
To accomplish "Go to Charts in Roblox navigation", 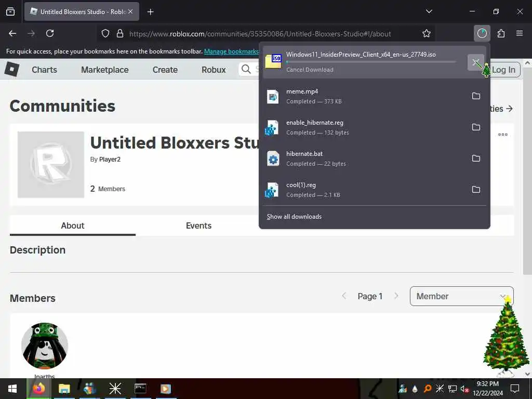I will coord(45,70).
